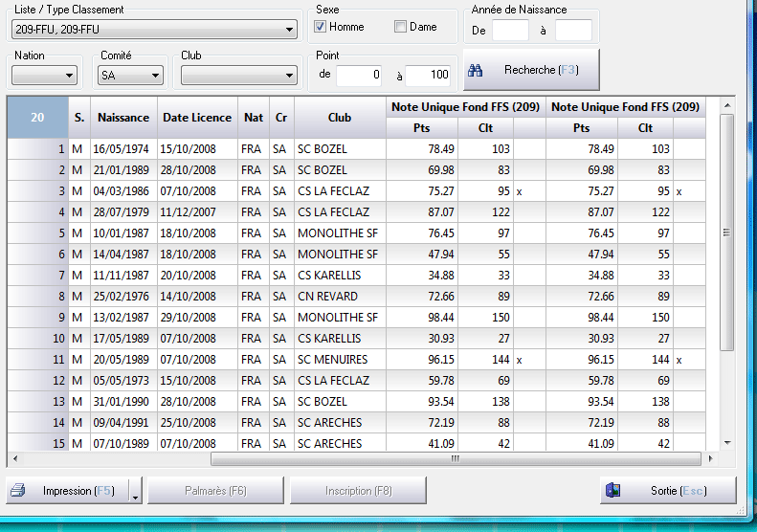The width and height of the screenshot is (757, 532).
Task: Click the Sortie (Esc) button
Action: point(668,491)
